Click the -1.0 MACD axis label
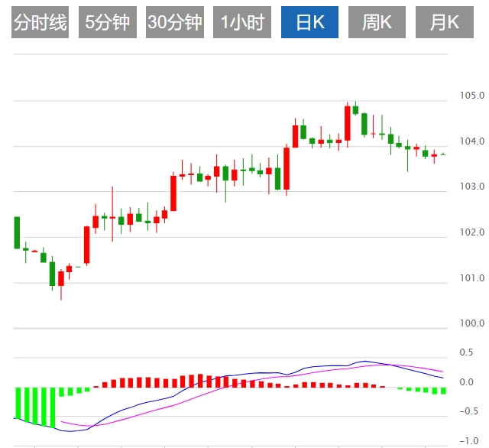This screenshot has width=489, height=448. 468,441
